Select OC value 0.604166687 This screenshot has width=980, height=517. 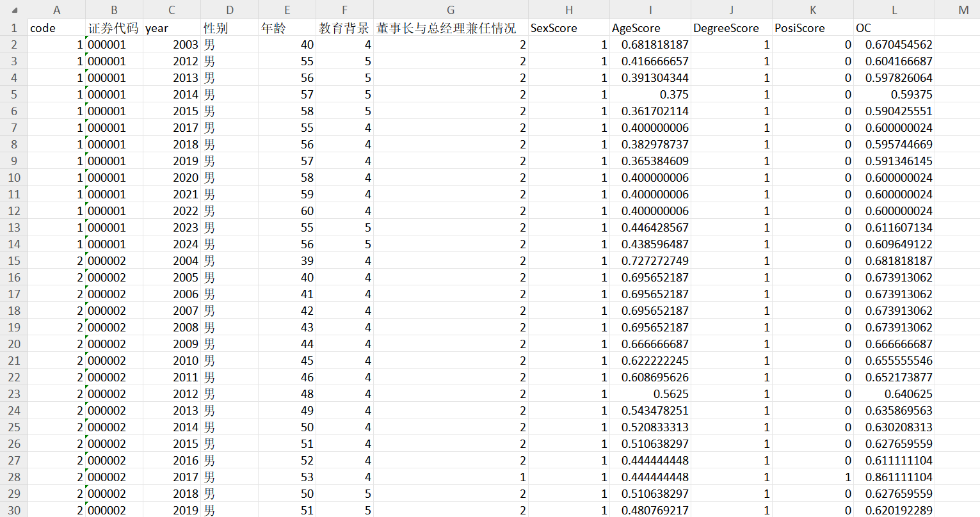pos(894,61)
